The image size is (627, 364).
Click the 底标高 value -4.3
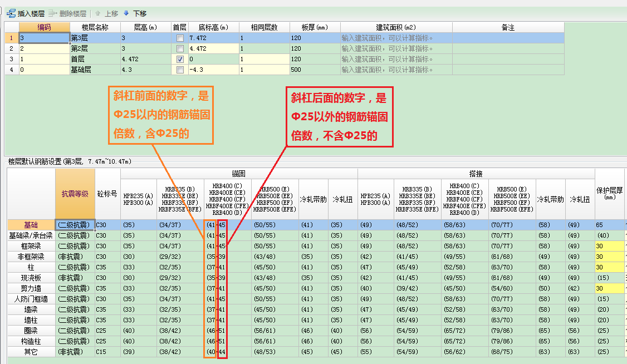[213, 70]
